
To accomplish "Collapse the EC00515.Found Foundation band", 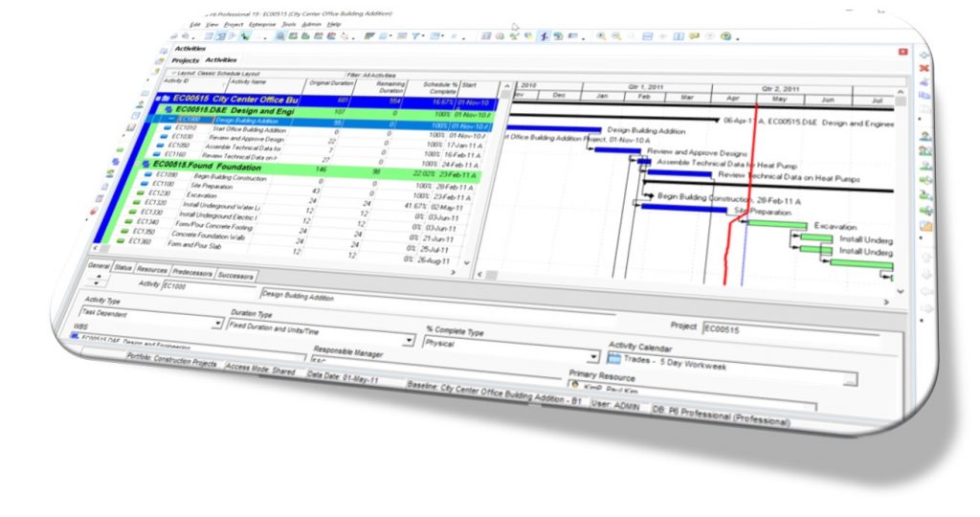I will click(139, 165).
